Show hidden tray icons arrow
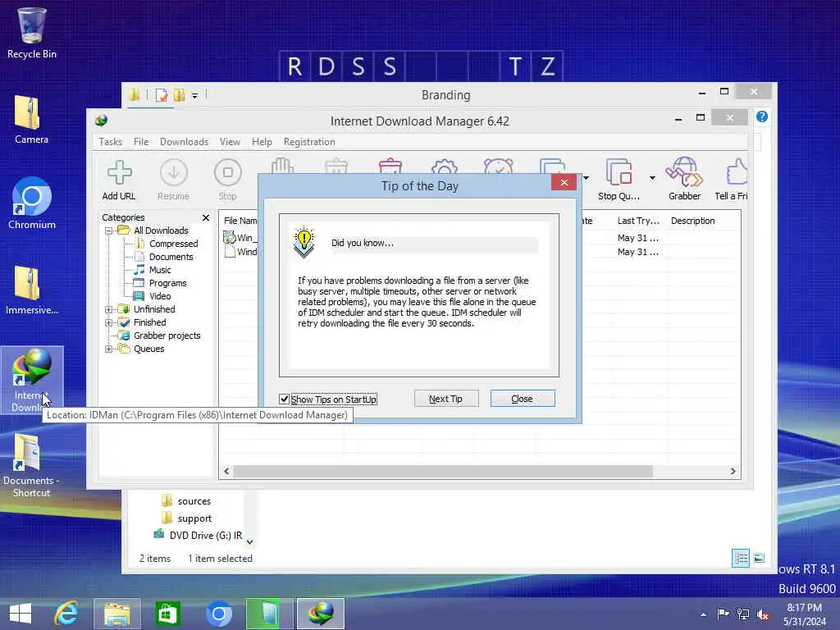Screen dimensions: 840x630 point(703,614)
